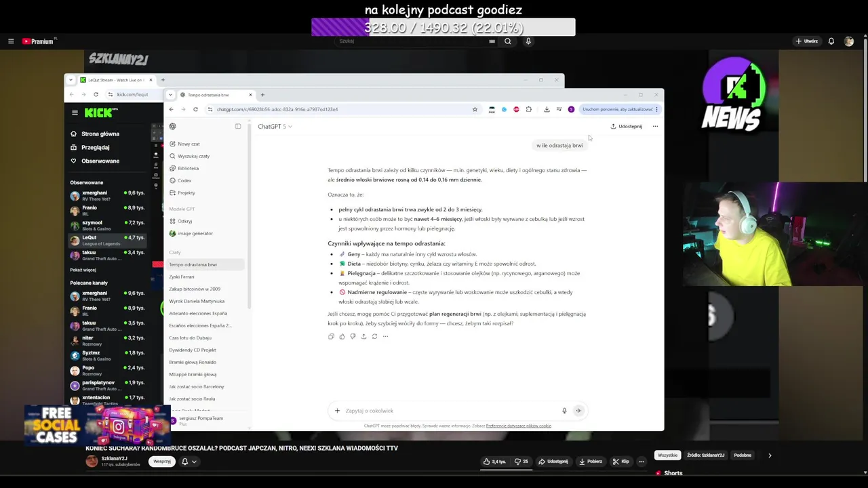
Task: Open the ChatGPT conversation more options menu
Action: coord(655,126)
